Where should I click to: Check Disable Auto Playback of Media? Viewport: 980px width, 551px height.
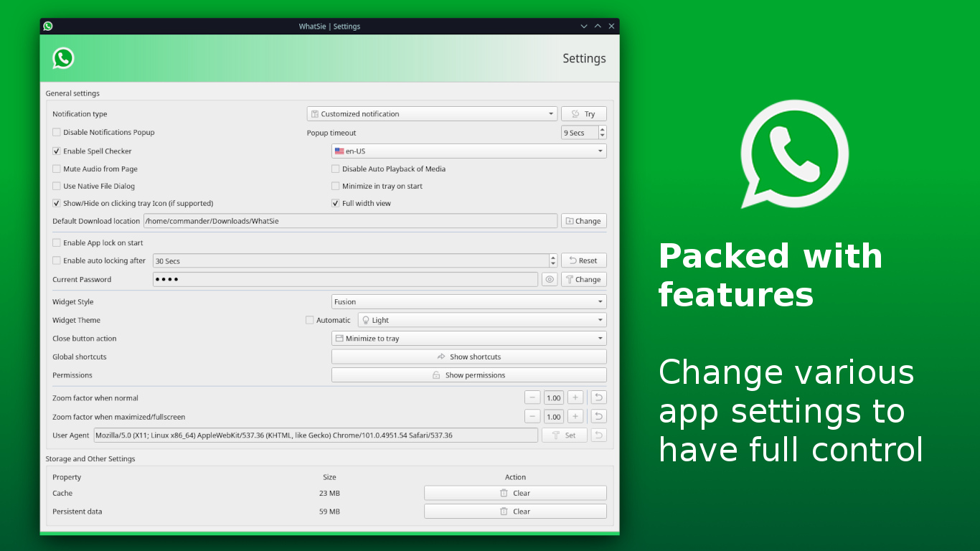(x=336, y=169)
